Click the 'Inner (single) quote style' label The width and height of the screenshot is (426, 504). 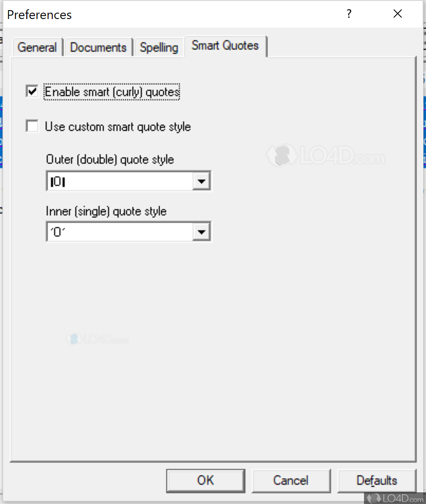(x=106, y=211)
